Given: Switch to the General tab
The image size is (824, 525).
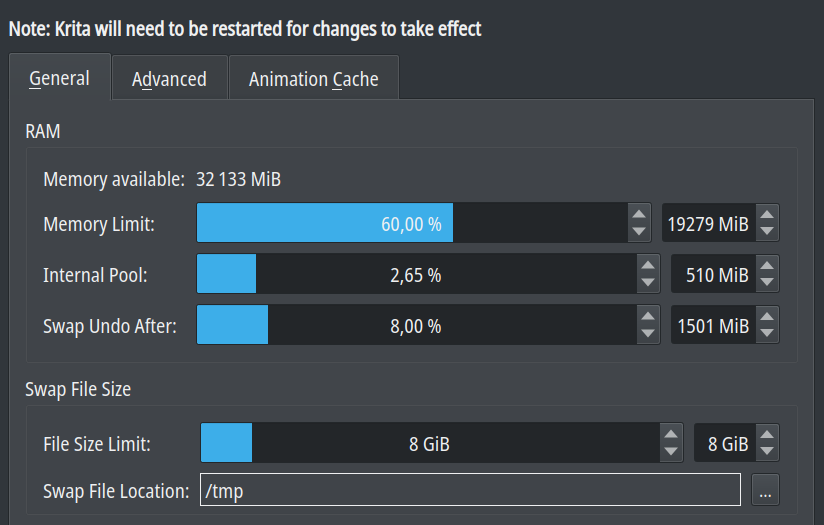Looking at the screenshot, I should coord(59,78).
